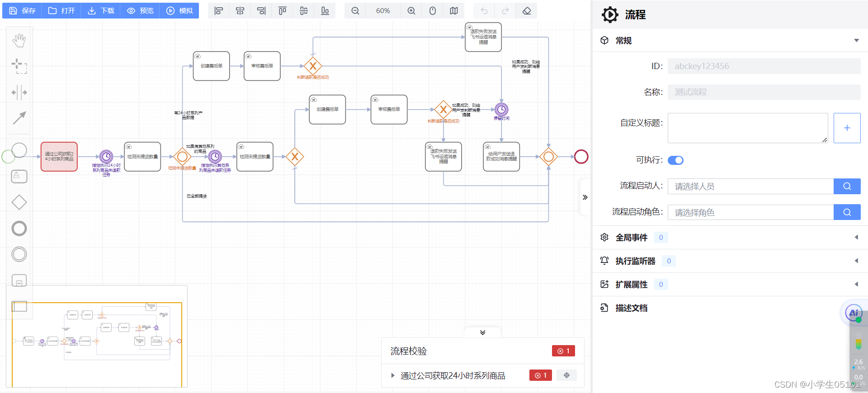Collapse the 常规 general section

coord(856,41)
